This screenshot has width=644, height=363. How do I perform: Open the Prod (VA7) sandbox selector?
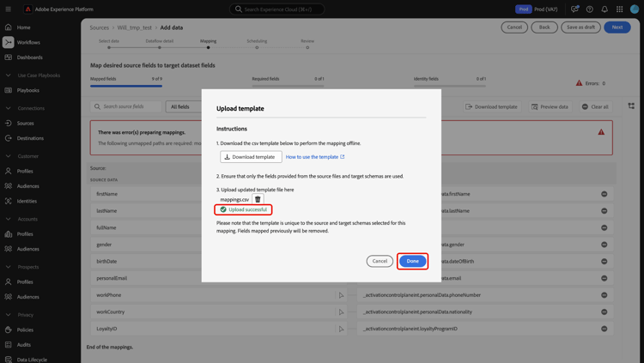[x=537, y=9]
